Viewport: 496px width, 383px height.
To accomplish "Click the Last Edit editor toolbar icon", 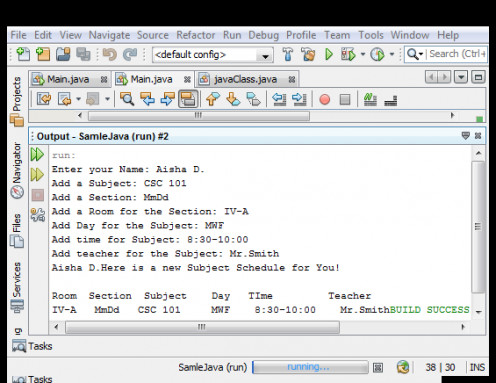I will [x=44, y=99].
